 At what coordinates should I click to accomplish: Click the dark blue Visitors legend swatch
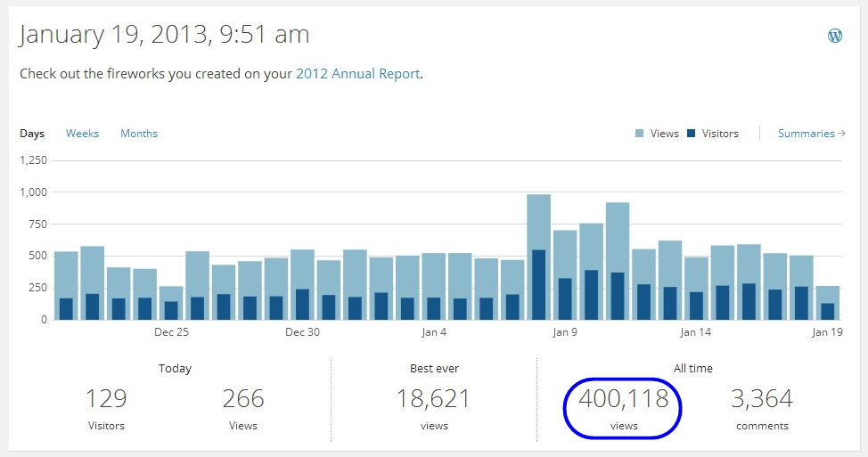point(692,134)
